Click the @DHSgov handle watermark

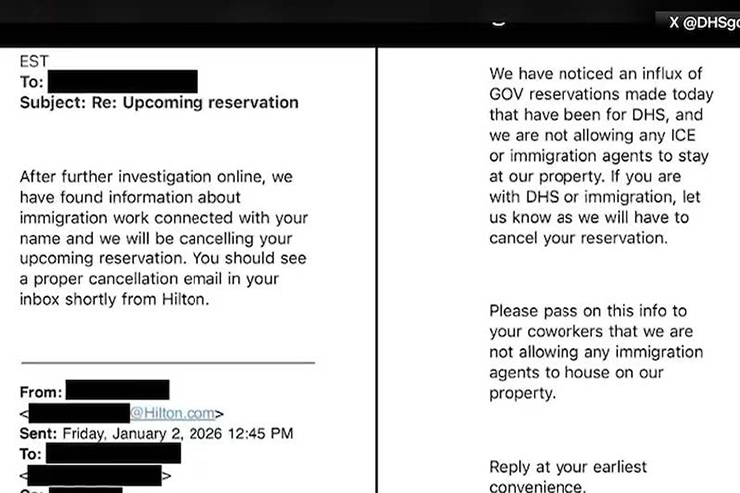pos(711,22)
